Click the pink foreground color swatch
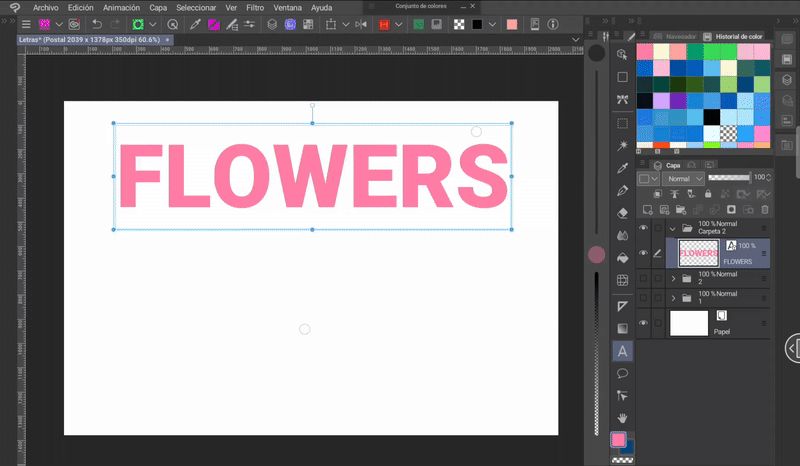The width and height of the screenshot is (800, 466). [x=619, y=440]
